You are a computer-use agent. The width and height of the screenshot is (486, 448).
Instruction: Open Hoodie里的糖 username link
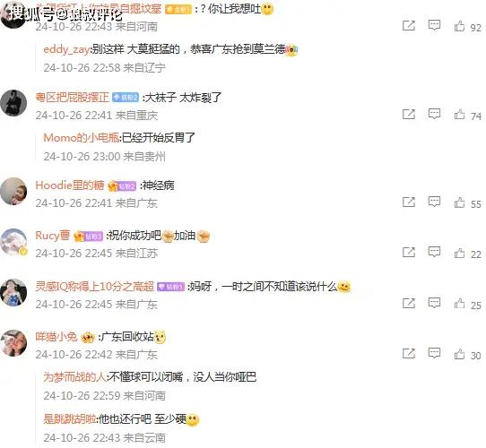tap(70, 185)
